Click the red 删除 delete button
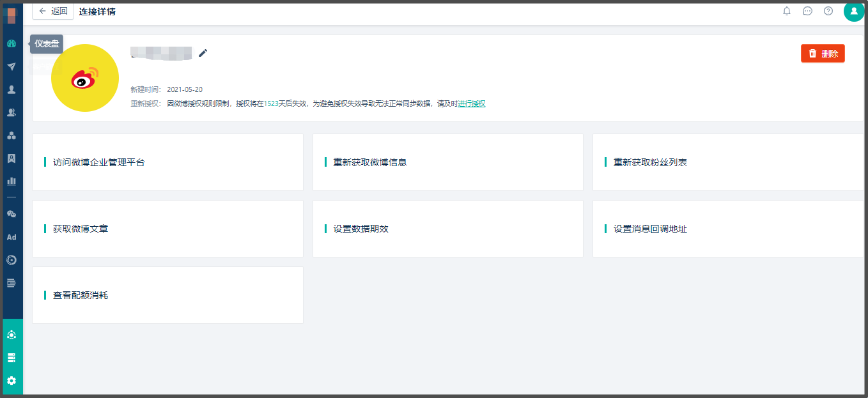868x398 pixels. coord(823,54)
